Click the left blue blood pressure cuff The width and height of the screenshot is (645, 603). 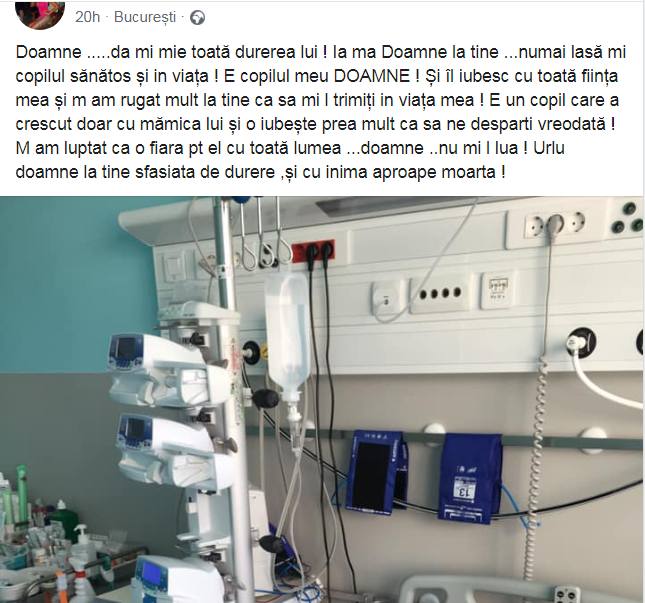click(x=376, y=469)
